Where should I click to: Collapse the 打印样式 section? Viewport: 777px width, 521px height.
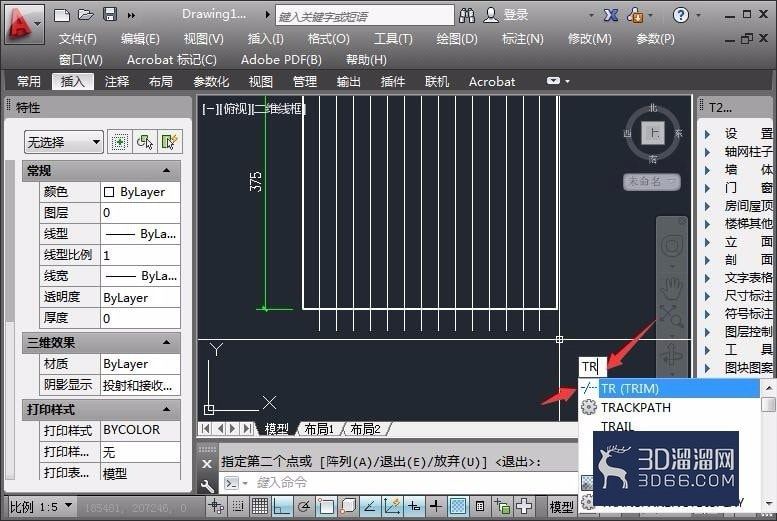(166, 409)
